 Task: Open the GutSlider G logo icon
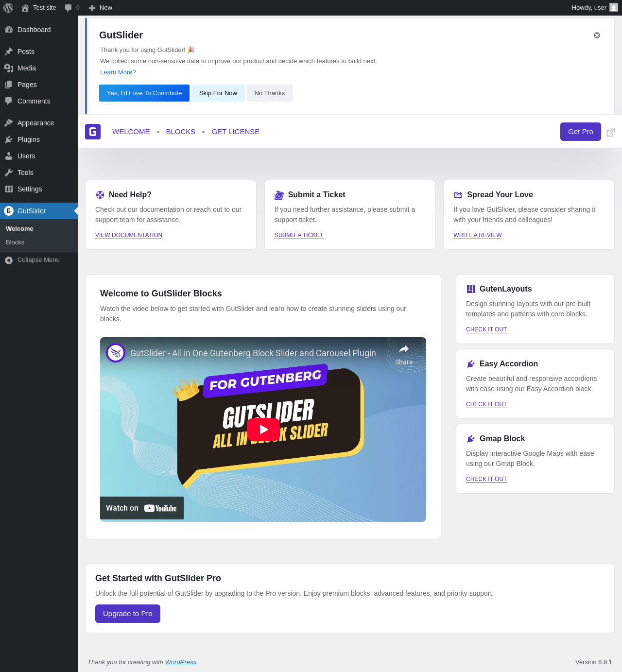point(93,132)
